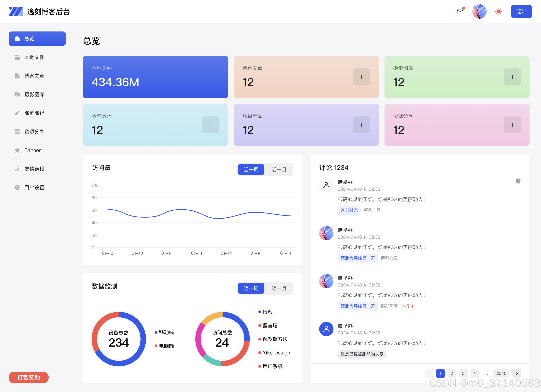
Task: Toggle the 移动端 legend color dot
Action: [x=156, y=332]
